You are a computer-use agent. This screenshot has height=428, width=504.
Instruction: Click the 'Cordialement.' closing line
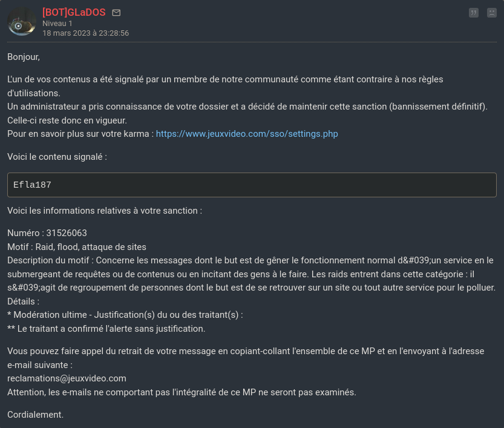tap(35, 415)
